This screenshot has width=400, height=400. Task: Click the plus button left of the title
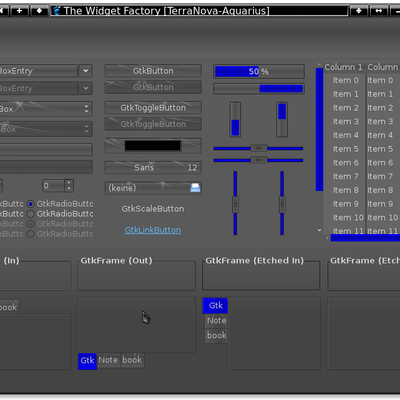pos(20,11)
